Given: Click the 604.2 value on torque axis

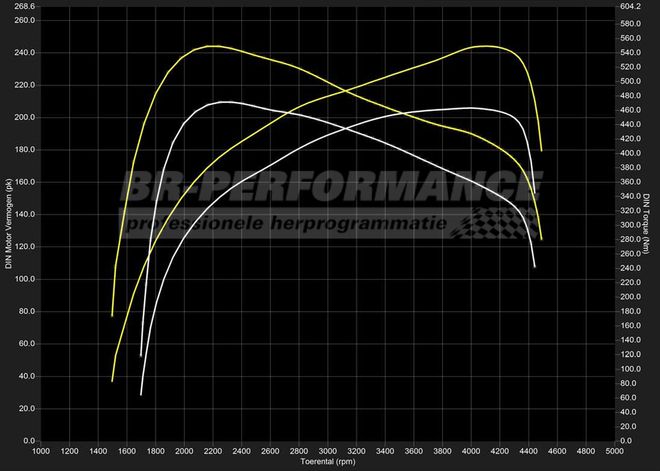Looking at the screenshot, I should pos(630,6).
